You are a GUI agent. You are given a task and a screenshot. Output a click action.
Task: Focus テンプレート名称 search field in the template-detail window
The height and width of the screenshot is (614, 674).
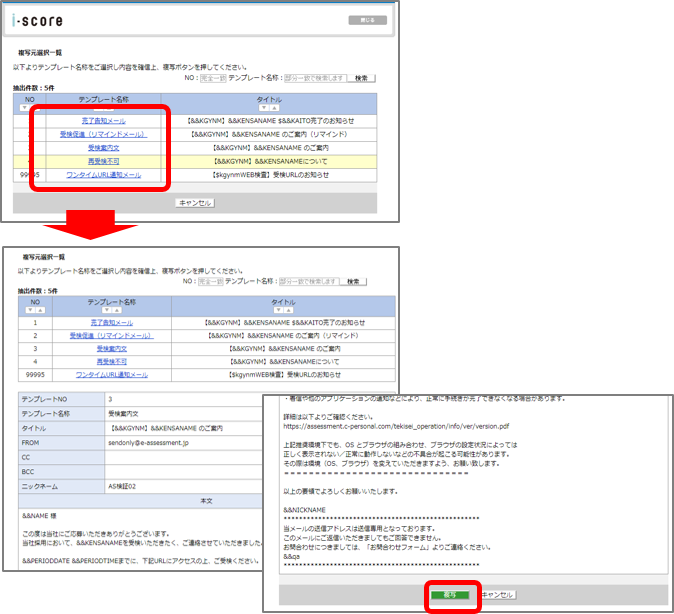click(x=309, y=282)
